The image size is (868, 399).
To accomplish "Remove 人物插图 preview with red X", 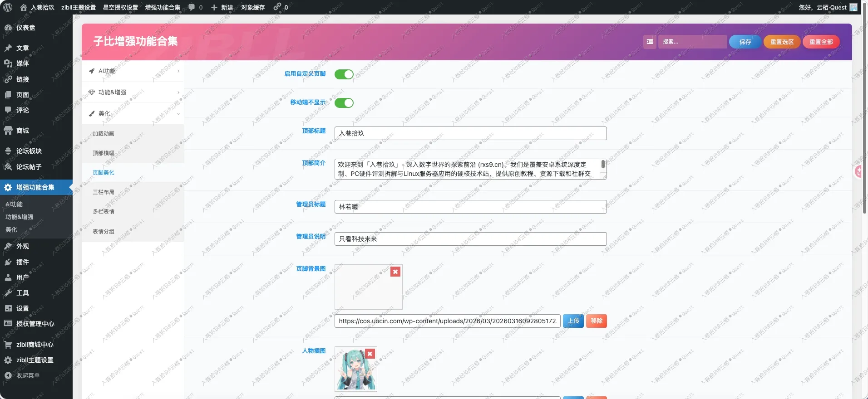I will [370, 354].
